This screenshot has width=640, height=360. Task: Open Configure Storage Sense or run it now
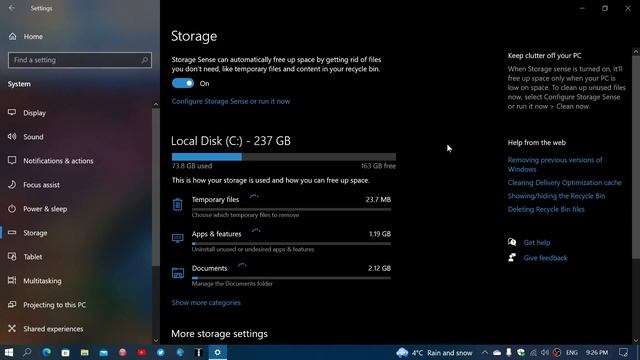[231, 101]
